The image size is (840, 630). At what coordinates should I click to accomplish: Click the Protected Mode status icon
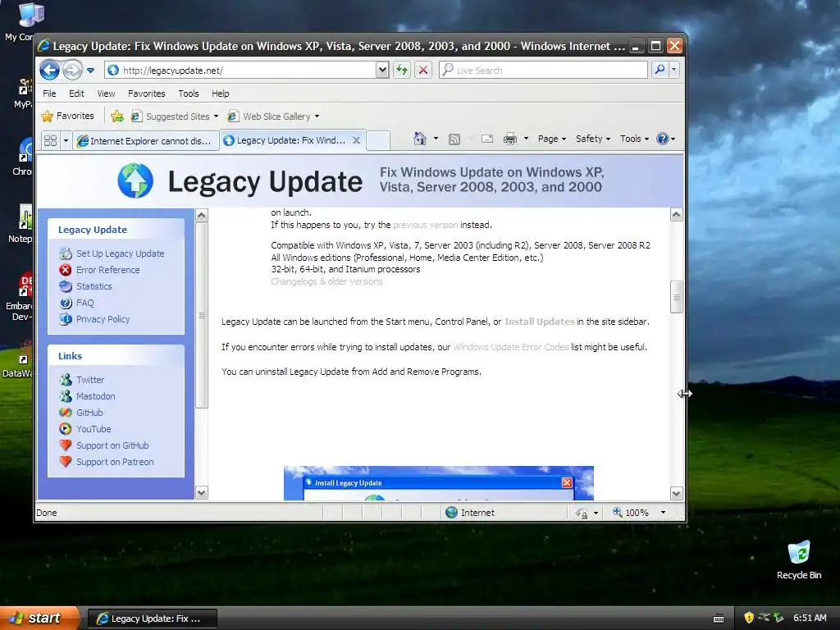click(582, 514)
